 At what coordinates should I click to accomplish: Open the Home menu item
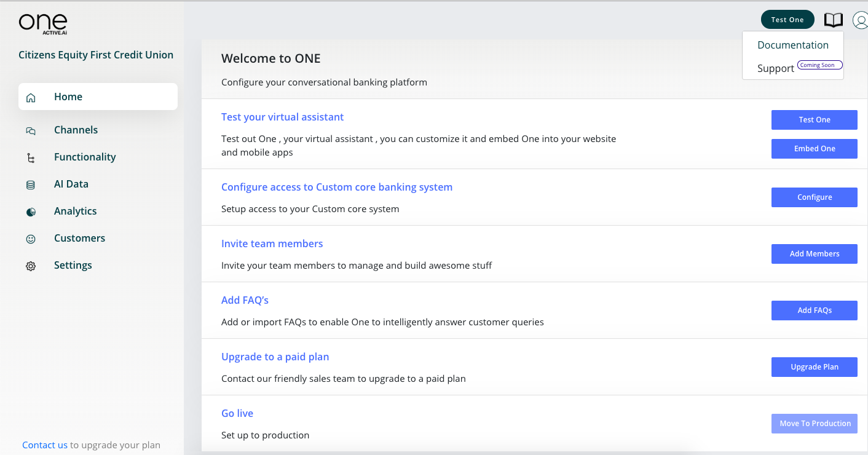[x=98, y=97]
